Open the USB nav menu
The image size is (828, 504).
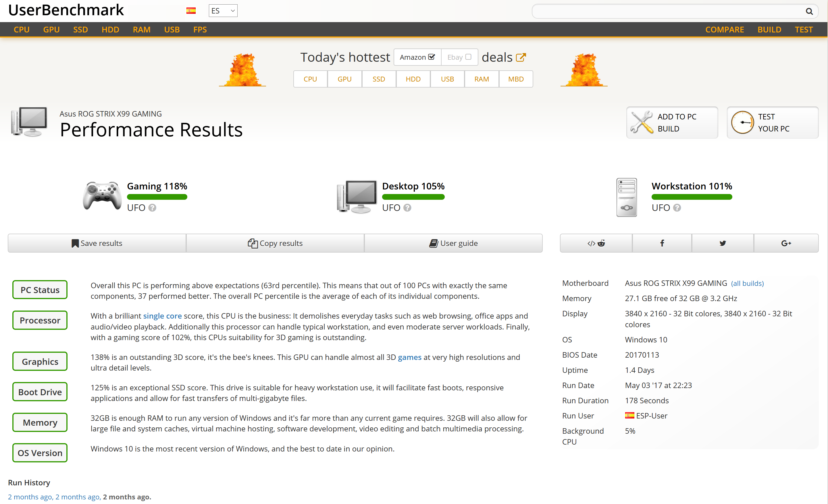[172, 30]
